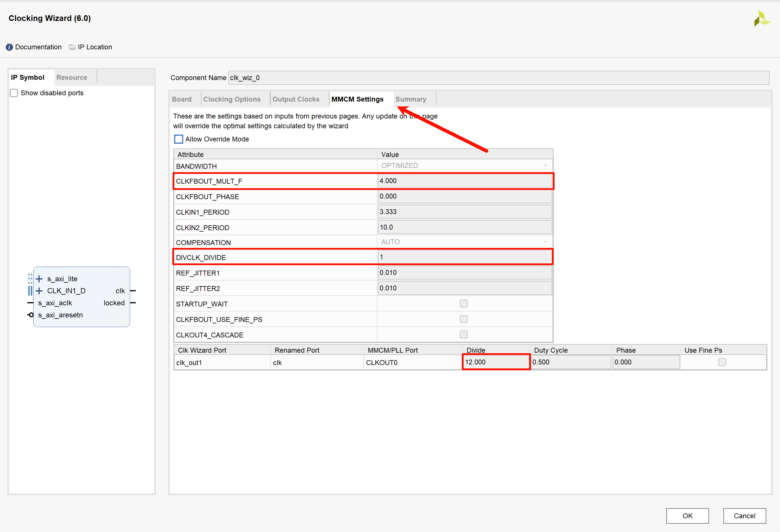This screenshot has width=780, height=532.
Task: Switch to the Clocking Options tab
Action: (x=232, y=99)
